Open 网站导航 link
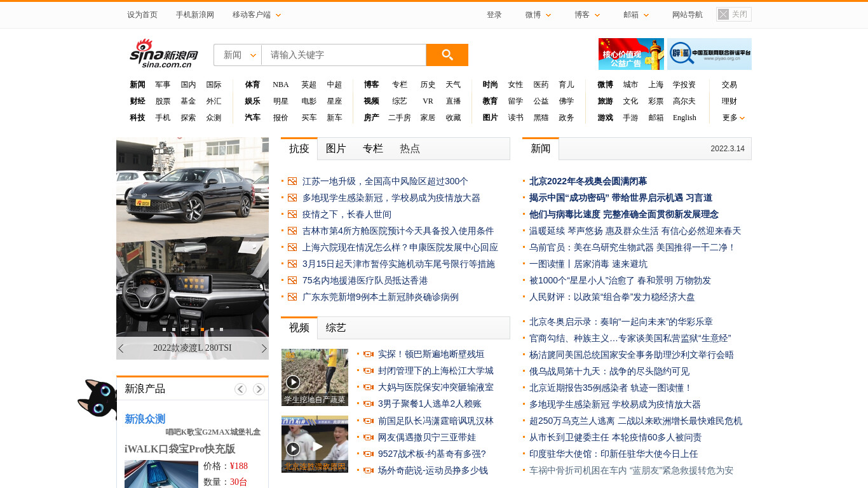The width and height of the screenshot is (868, 488). [x=688, y=15]
